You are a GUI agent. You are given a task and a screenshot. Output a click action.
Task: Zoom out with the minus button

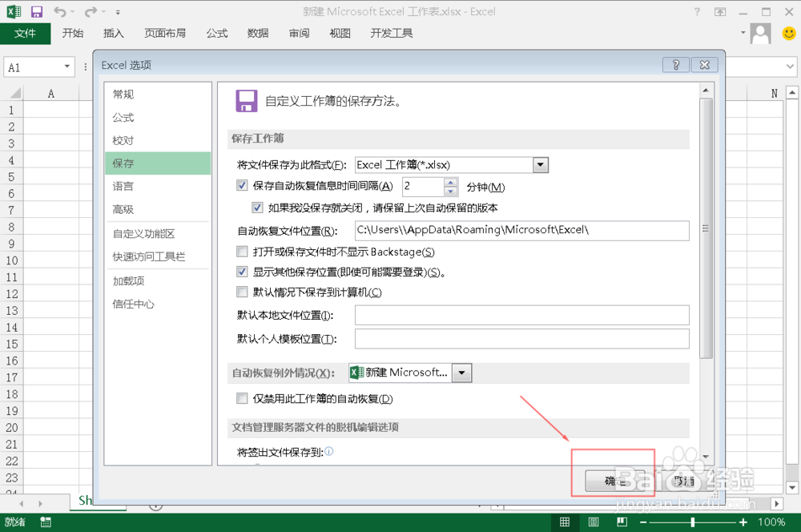coord(643,522)
